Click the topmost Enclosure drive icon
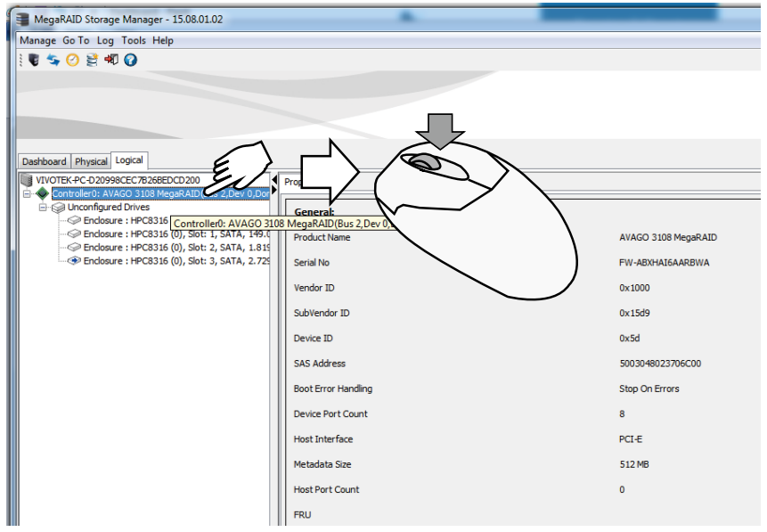The height and width of the screenshot is (532, 767). tap(74, 221)
